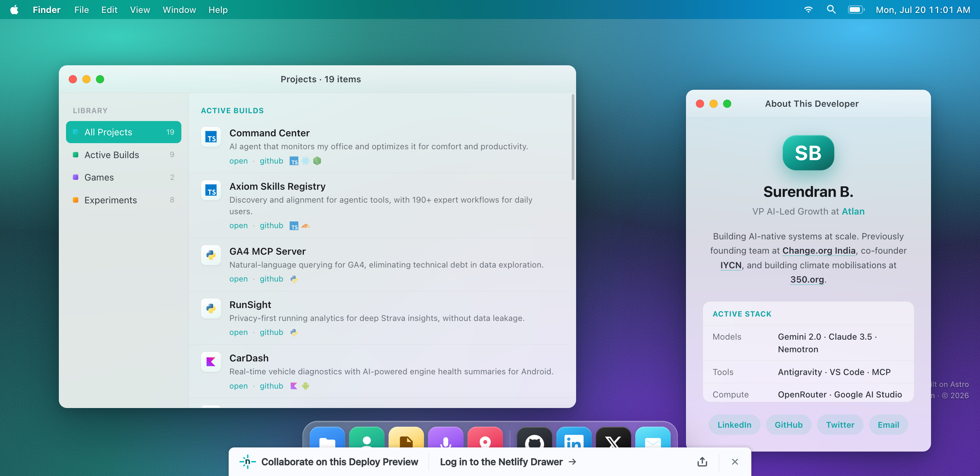Screen dimensions: 980x476
Task: Open the green person app in the dock
Action: [x=367, y=437]
